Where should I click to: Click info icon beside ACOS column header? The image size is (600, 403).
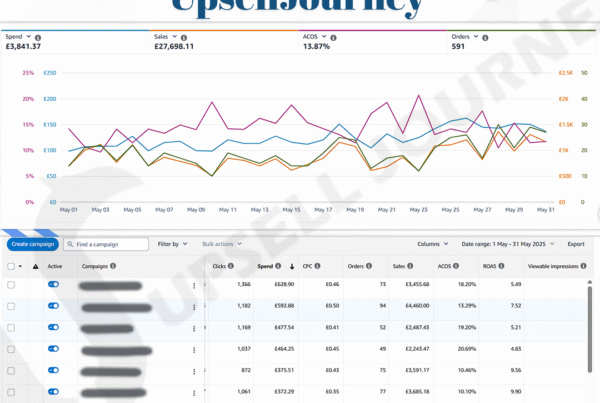click(x=456, y=266)
